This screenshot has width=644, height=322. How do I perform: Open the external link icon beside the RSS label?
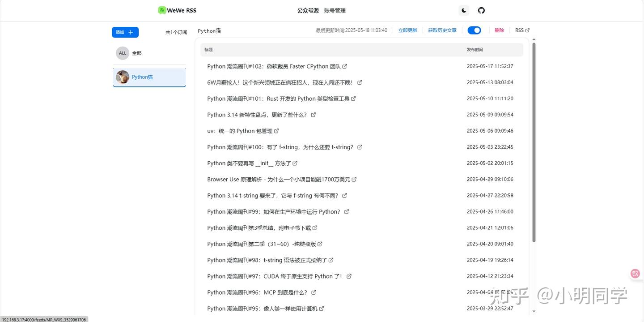coord(527,30)
